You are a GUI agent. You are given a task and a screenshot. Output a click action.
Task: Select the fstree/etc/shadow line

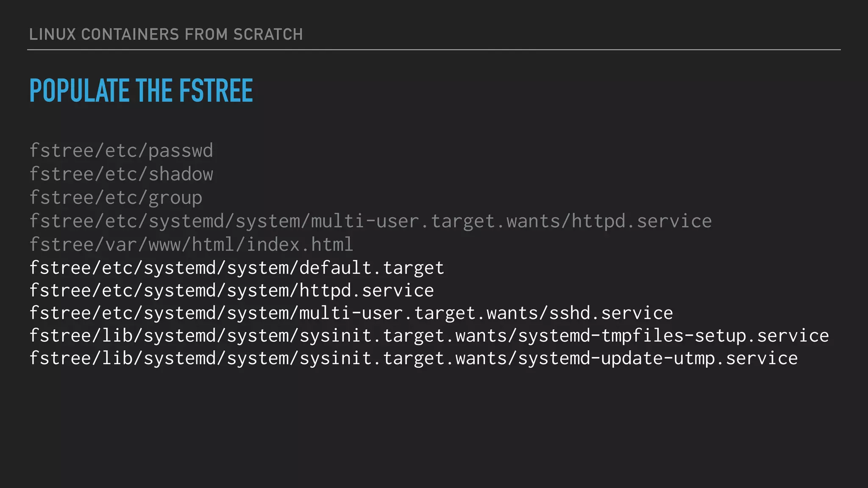(121, 174)
